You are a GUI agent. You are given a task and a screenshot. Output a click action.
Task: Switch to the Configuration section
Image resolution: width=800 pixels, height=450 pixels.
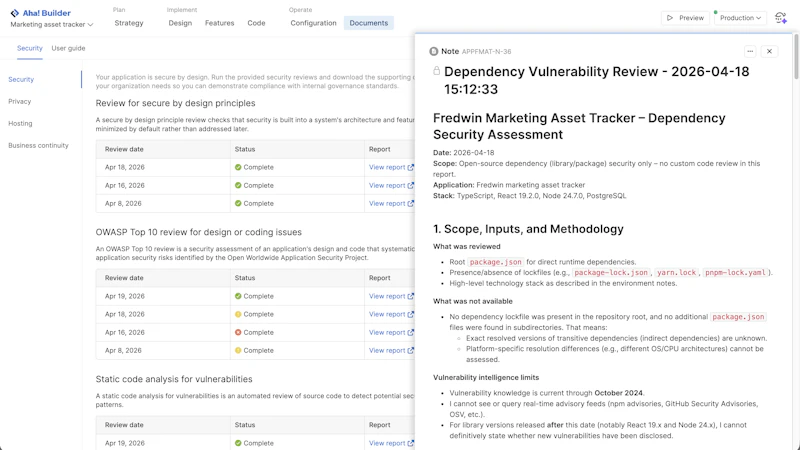point(313,23)
